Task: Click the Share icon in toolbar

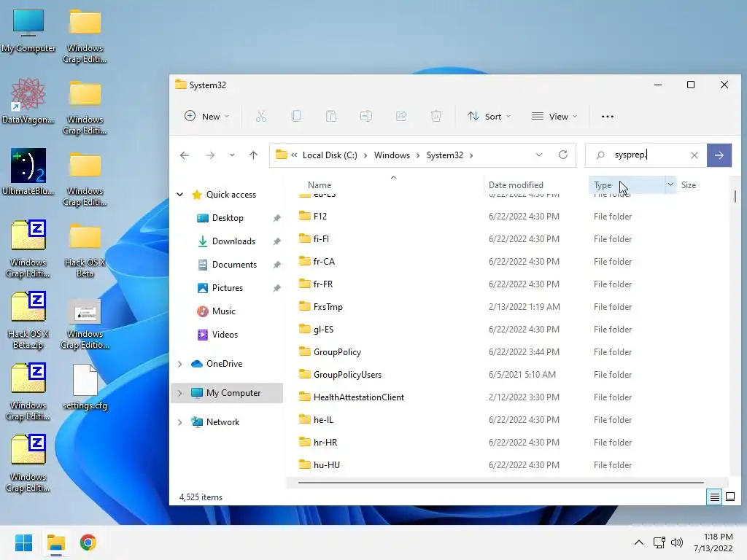Action: 401,116
